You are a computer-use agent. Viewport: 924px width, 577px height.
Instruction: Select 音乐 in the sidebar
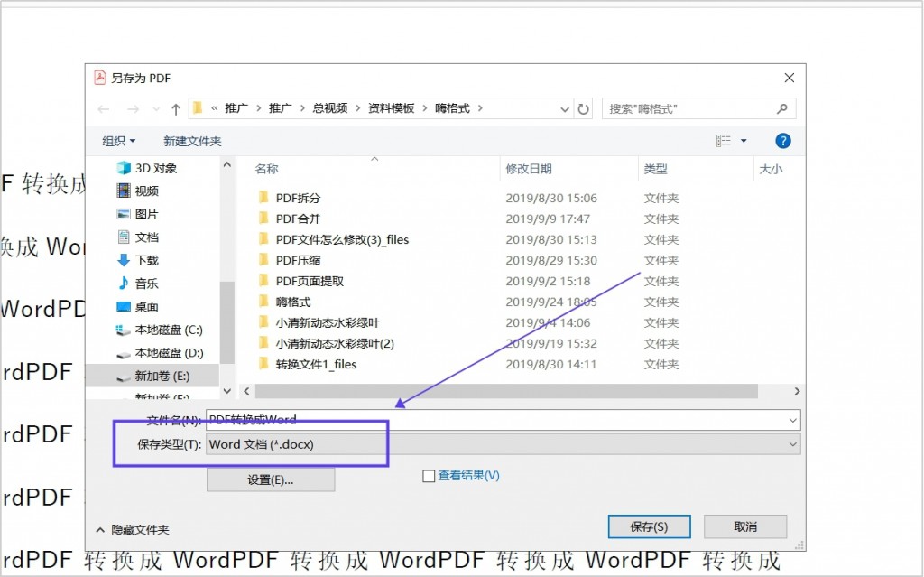click(138, 284)
